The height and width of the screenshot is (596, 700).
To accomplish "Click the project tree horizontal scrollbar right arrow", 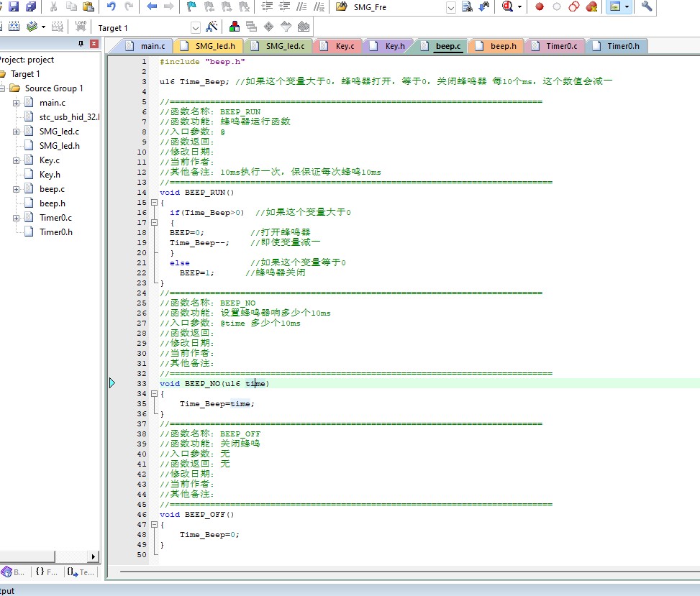I will (x=93, y=556).
